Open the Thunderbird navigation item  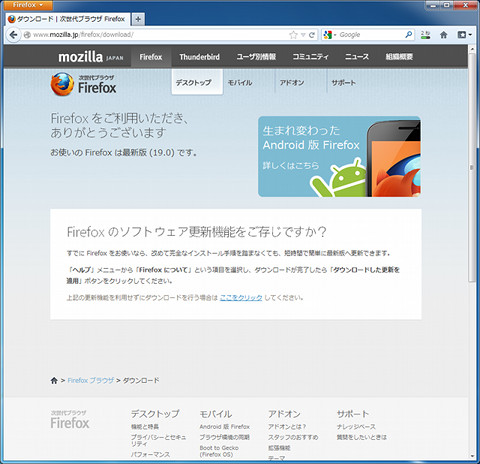click(199, 57)
